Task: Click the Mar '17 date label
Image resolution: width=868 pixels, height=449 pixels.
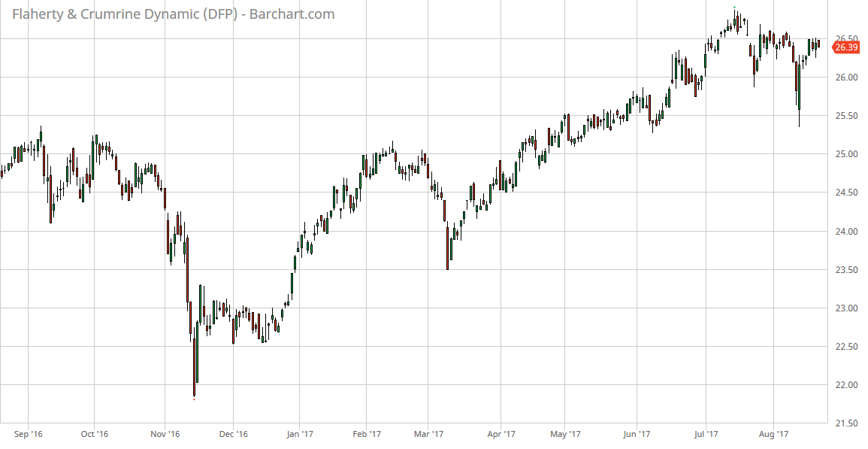Action: coord(429,434)
